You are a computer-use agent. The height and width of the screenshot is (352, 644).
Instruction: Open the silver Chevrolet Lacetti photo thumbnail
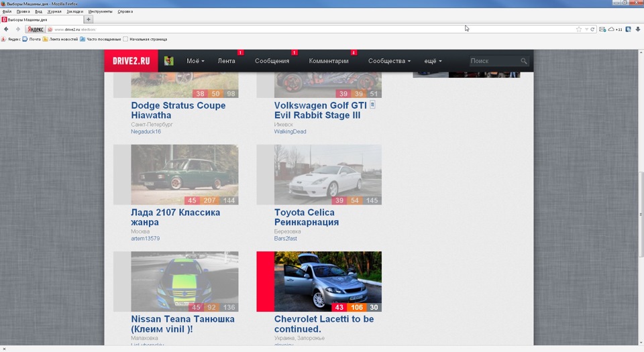pos(328,282)
